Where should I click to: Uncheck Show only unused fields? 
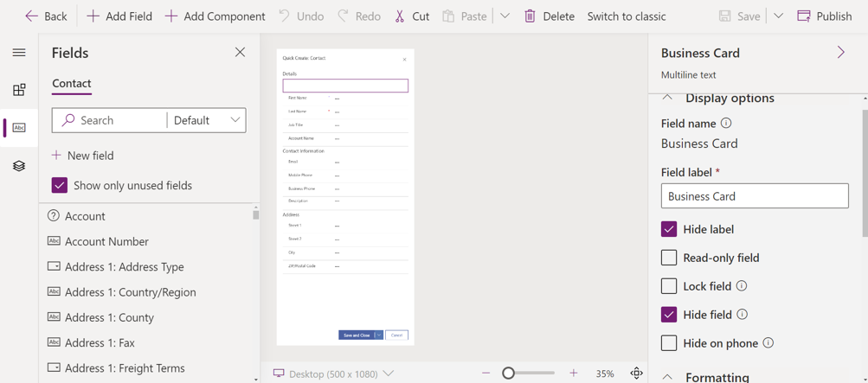tap(60, 185)
